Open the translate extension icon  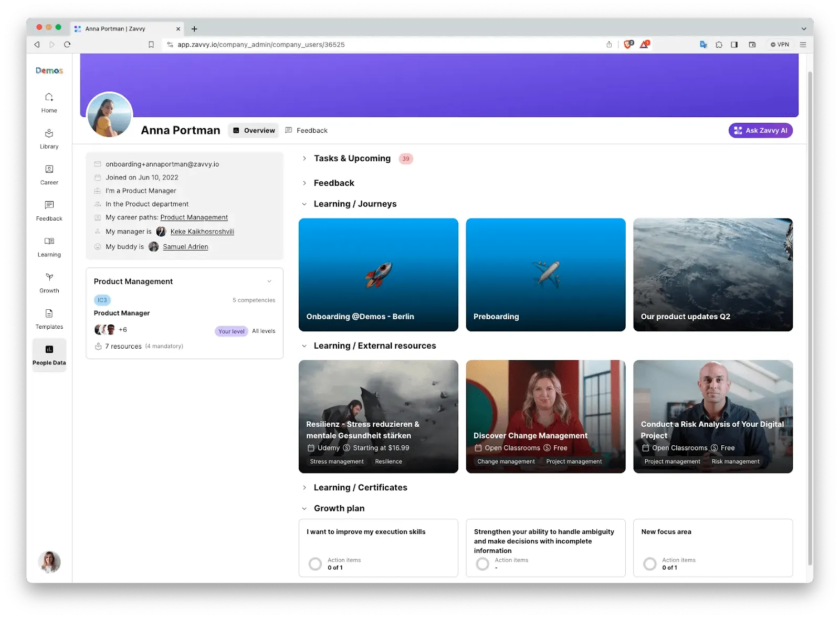[703, 45]
